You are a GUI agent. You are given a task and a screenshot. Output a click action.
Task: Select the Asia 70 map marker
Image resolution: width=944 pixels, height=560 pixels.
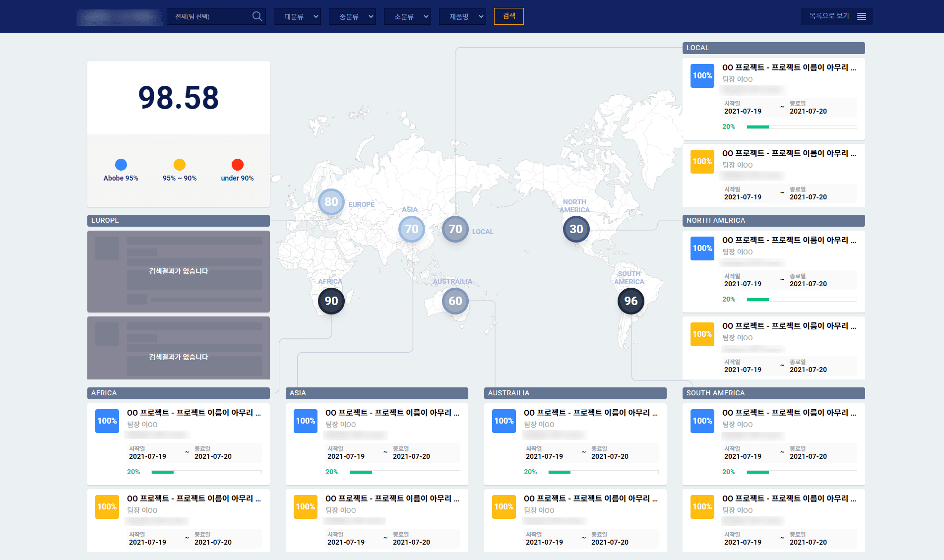tap(411, 229)
